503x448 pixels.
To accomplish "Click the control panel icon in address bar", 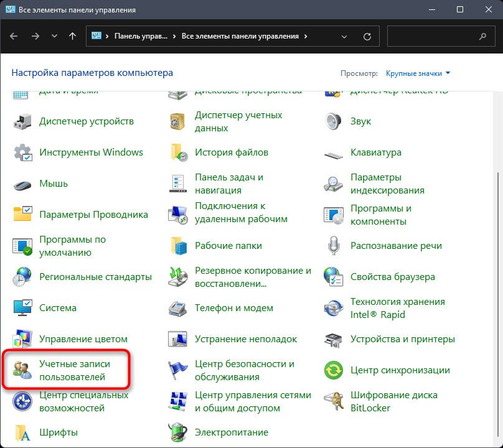I will (x=96, y=36).
